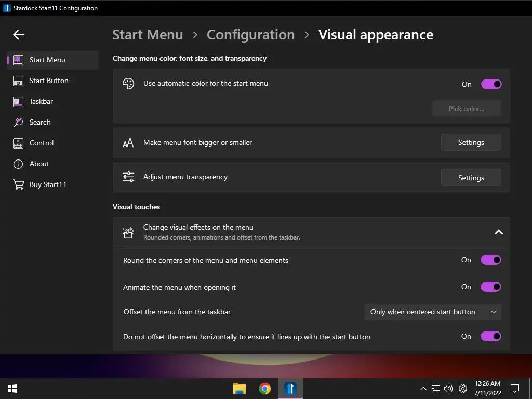The image size is (532, 399).
Task: Click the Stardock Start11 title bar logo
Action: click(x=6, y=8)
